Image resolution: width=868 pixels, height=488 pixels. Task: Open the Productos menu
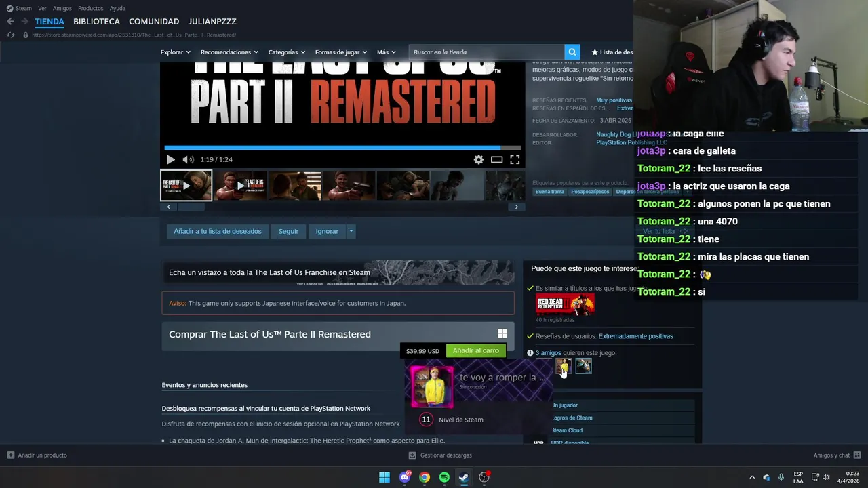(90, 8)
